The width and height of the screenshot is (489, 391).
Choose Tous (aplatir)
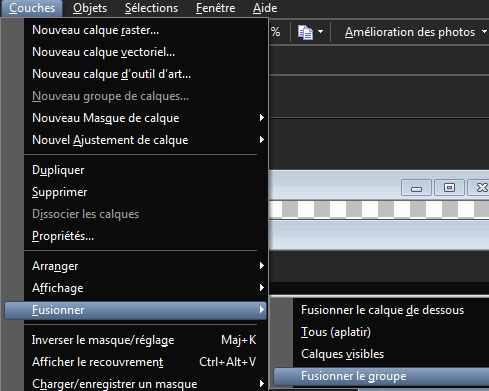(x=391, y=332)
